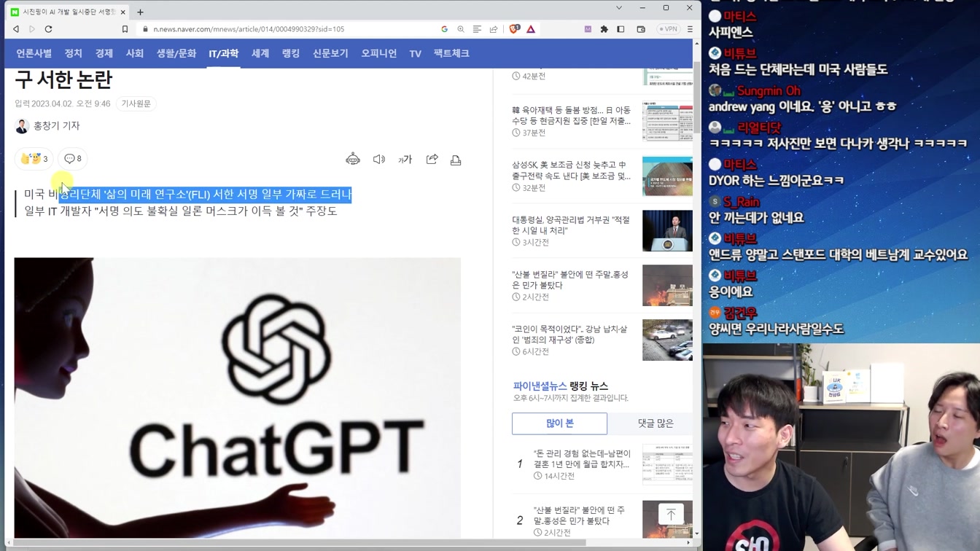The width and height of the screenshot is (980, 551).
Task: Click the 파이낸셜뉴스 ranking news heading
Action: tap(560, 386)
